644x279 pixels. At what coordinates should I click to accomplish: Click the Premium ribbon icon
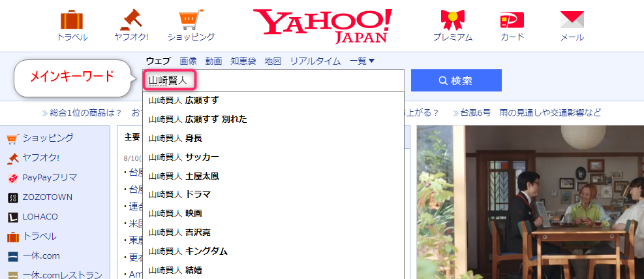[452, 20]
